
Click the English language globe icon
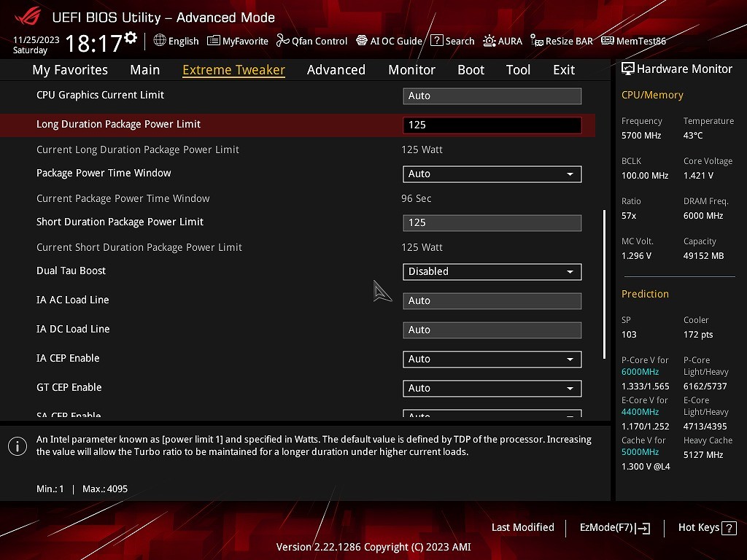click(x=160, y=41)
